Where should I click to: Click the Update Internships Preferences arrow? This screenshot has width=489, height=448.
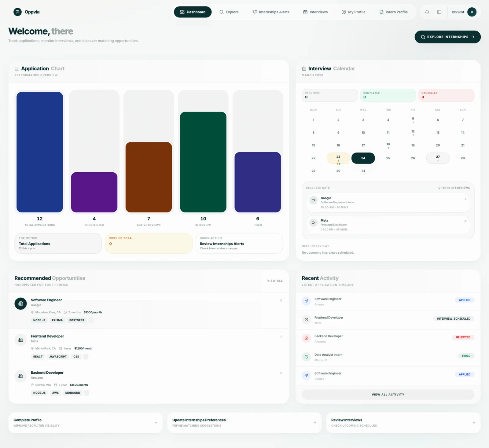(314, 423)
